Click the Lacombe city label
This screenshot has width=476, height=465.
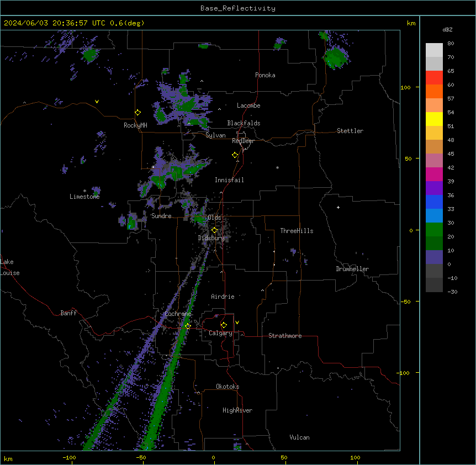pos(248,105)
